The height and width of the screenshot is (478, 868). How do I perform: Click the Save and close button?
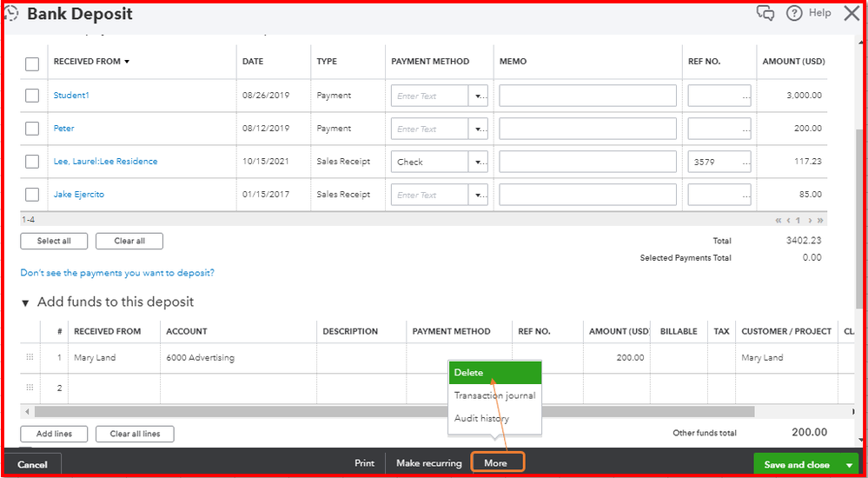pos(797,465)
